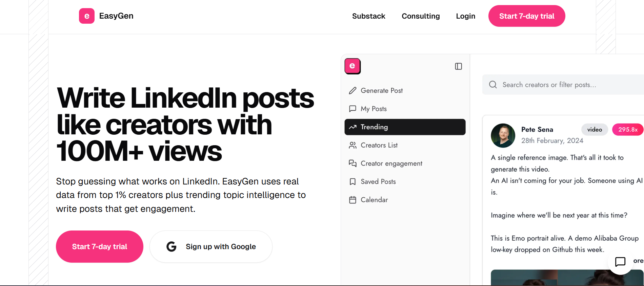The height and width of the screenshot is (286, 644).
Task: Click paragraph "Stop guessing what works on LinkedIn"
Action: coord(181,195)
